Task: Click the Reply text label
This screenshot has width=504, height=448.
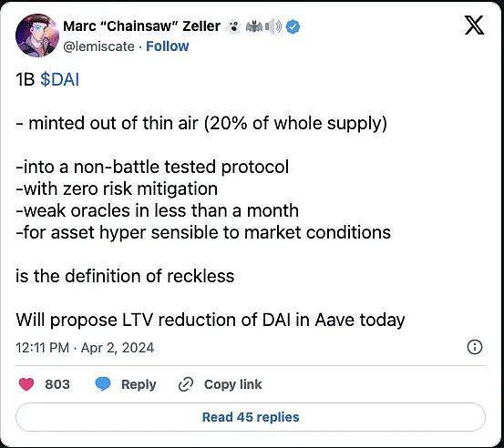Action: click(x=139, y=384)
